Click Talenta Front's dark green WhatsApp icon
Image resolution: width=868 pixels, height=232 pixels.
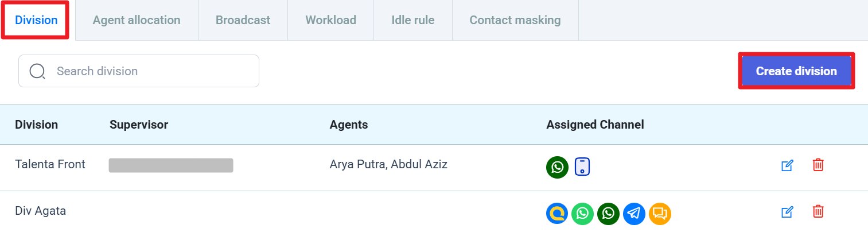[557, 167]
